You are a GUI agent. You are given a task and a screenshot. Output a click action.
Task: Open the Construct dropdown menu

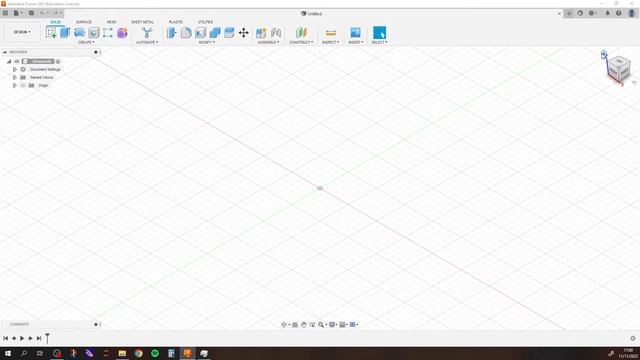[301, 42]
